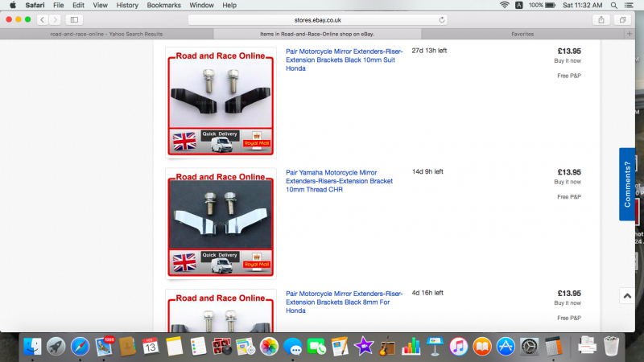The height and width of the screenshot is (362, 644).
Task: Open the File menu
Action: pos(58,6)
